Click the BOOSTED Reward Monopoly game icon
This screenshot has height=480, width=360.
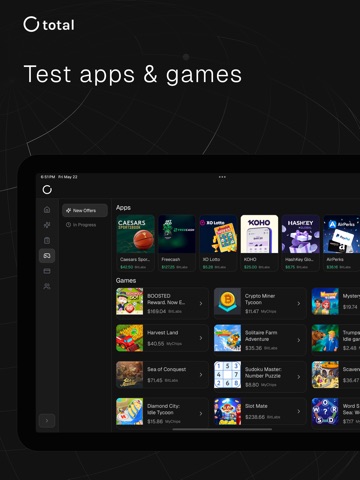130,301
